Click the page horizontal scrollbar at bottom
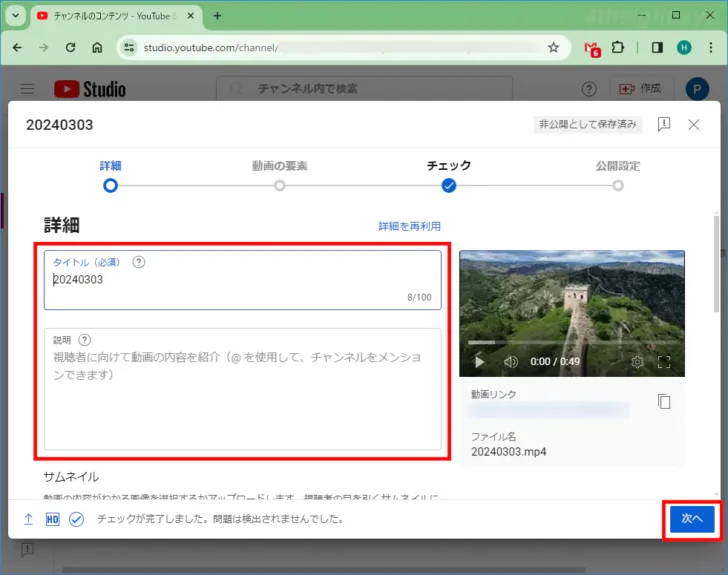The width and height of the screenshot is (728, 575). point(324,569)
